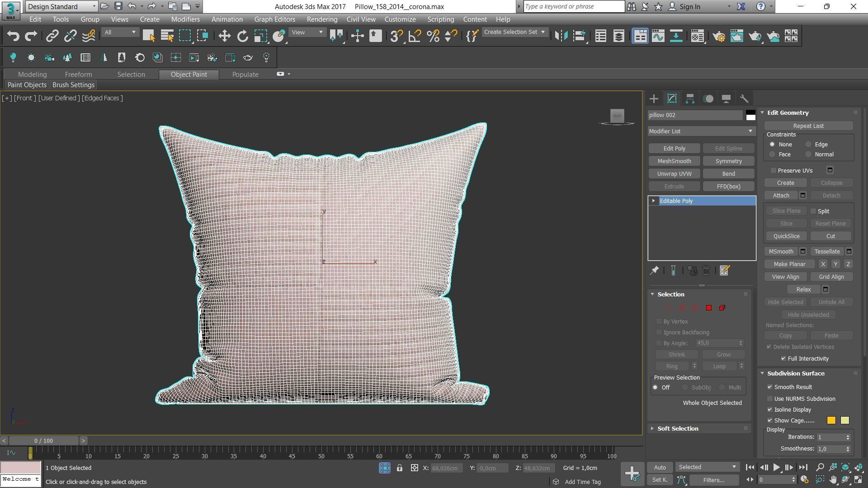Open the View reference coordinate dropdown
868x488 pixels.
click(307, 32)
